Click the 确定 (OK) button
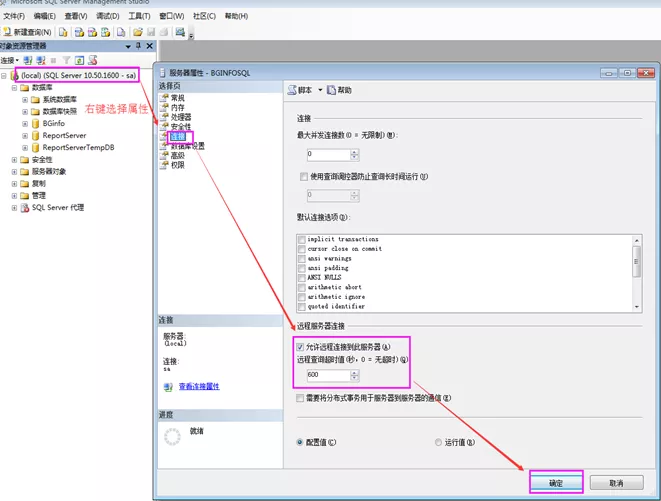 point(555,483)
